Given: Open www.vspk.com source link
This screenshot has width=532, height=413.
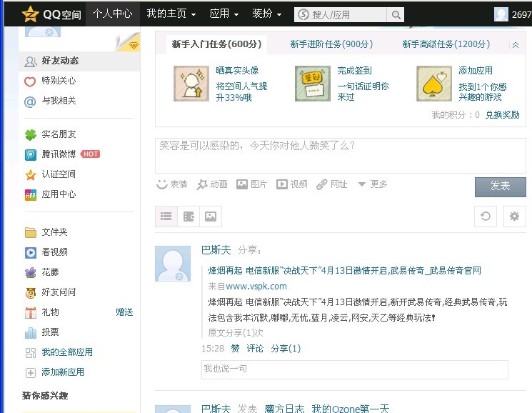Looking at the screenshot, I should point(256,287).
